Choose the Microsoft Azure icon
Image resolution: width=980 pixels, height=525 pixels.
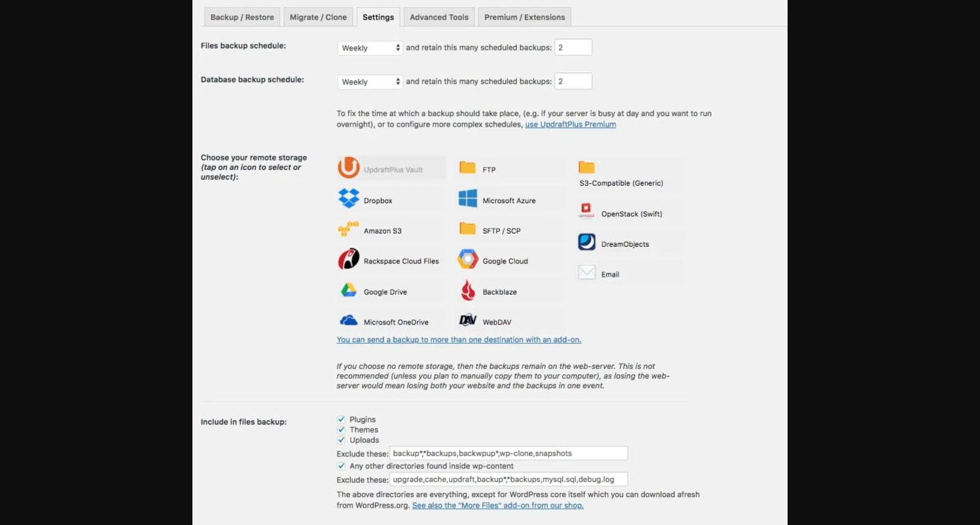[468, 198]
